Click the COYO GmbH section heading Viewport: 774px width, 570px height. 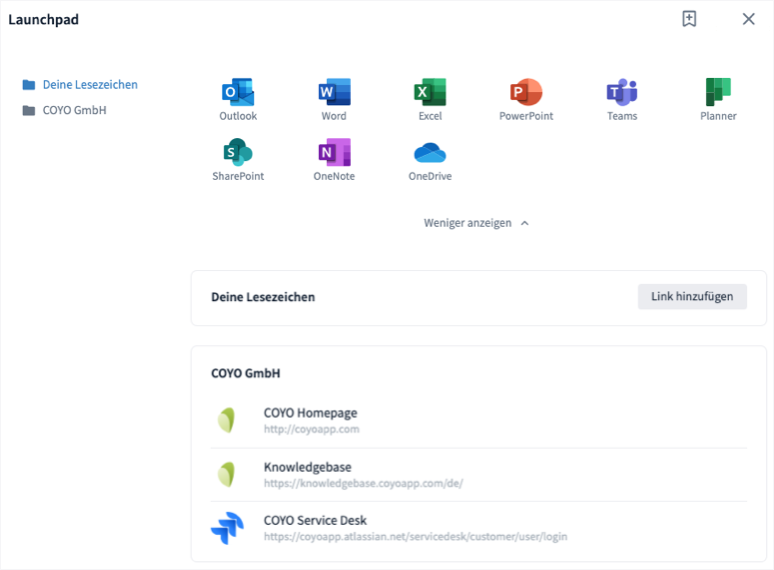click(246, 373)
